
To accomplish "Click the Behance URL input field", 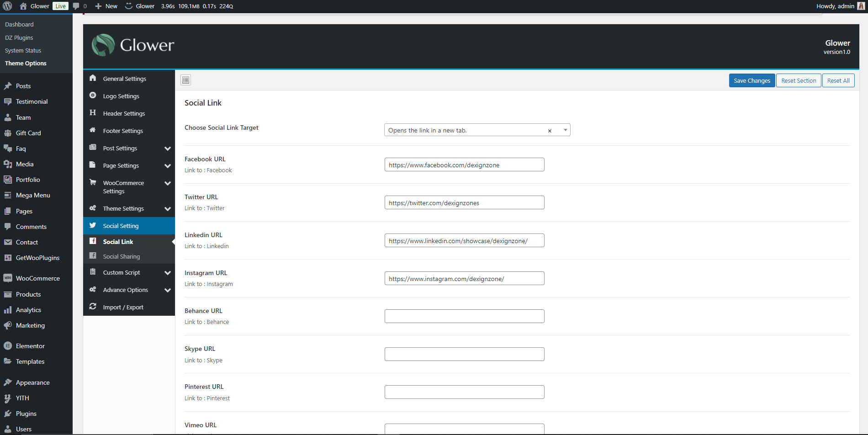I will [x=464, y=316].
